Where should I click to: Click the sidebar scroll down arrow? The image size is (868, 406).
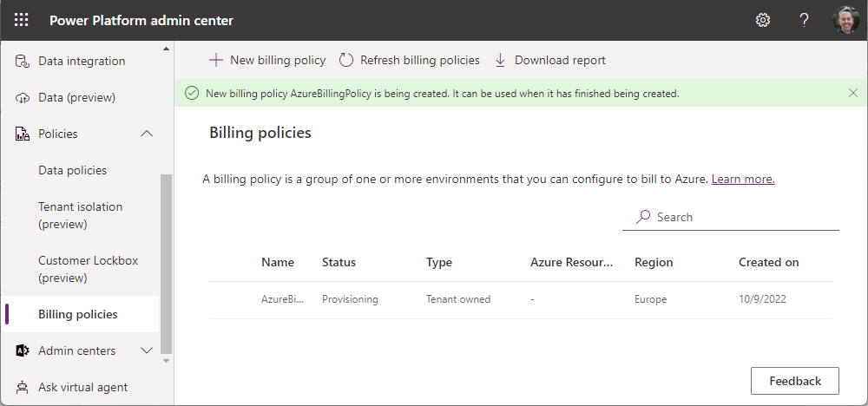pyautogui.click(x=167, y=358)
